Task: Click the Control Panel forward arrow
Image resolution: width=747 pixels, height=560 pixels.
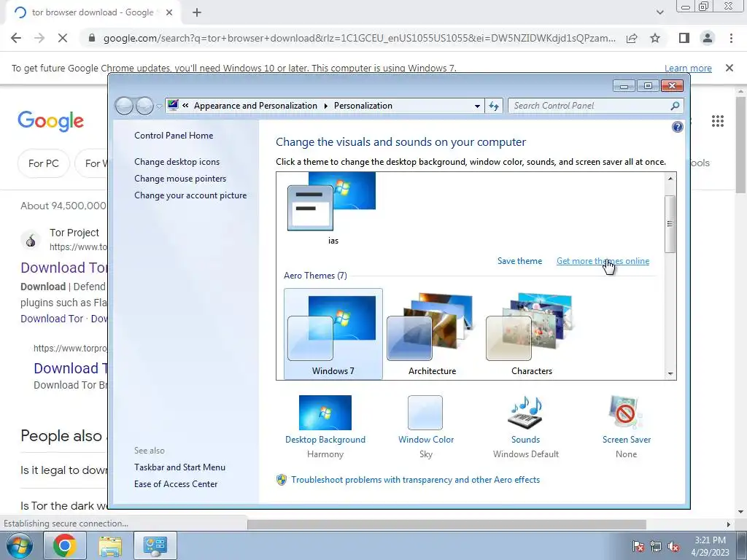Action: click(x=145, y=106)
